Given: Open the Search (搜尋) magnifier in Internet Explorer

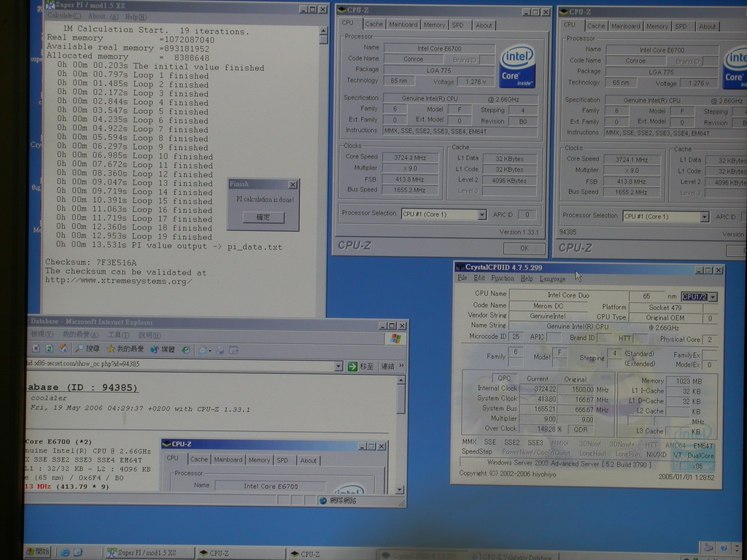Looking at the screenshot, I should point(88,349).
